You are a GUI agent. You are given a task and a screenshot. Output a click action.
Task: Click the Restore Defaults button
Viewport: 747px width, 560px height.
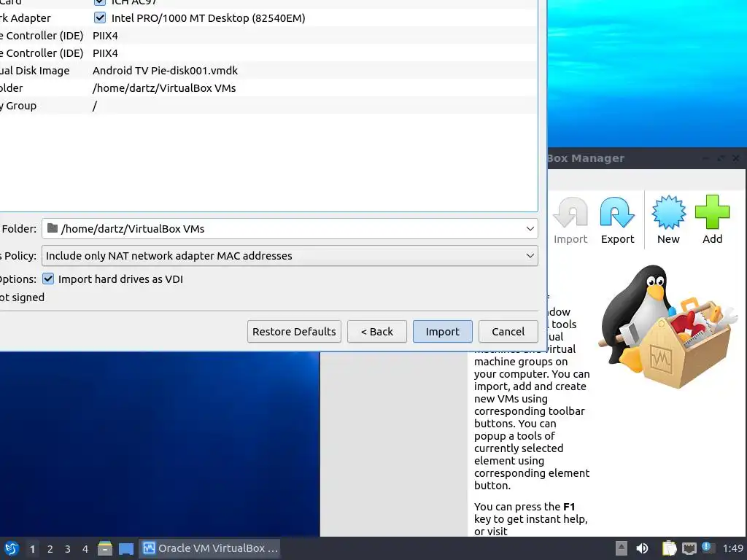pos(294,332)
